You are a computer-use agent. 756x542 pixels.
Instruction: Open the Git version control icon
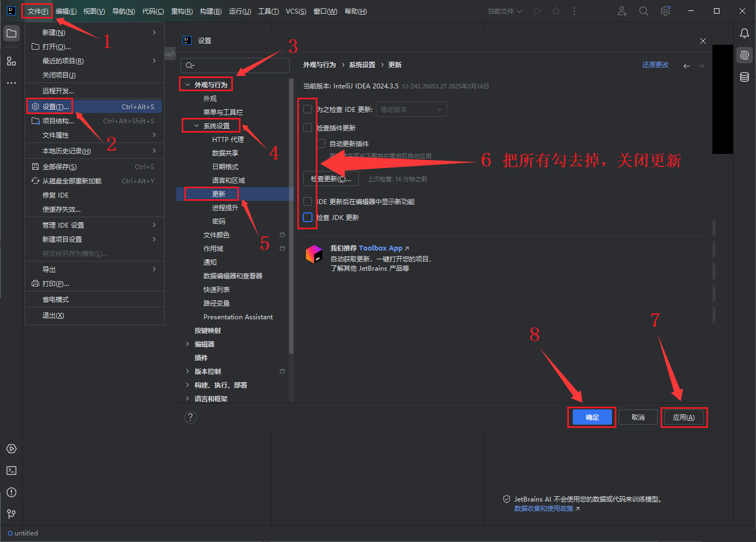pyautogui.click(x=11, y=514)
